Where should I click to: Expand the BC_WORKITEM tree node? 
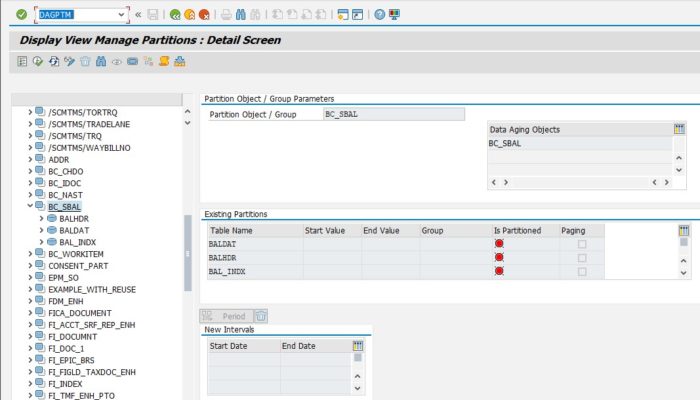coord(30,254)
